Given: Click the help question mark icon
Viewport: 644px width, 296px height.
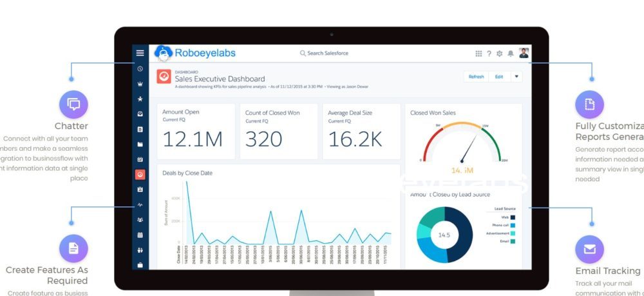Looking at the screenshot, I should 489,54.
